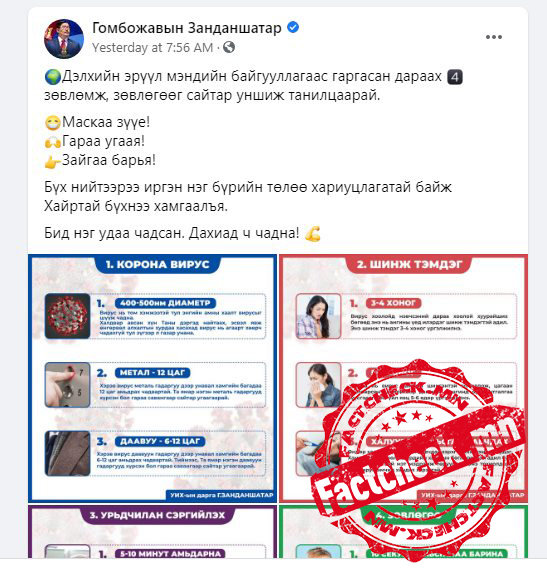Click the blue verified badge icon
This screenshot has height=576, width=547.
pos(293,28)
